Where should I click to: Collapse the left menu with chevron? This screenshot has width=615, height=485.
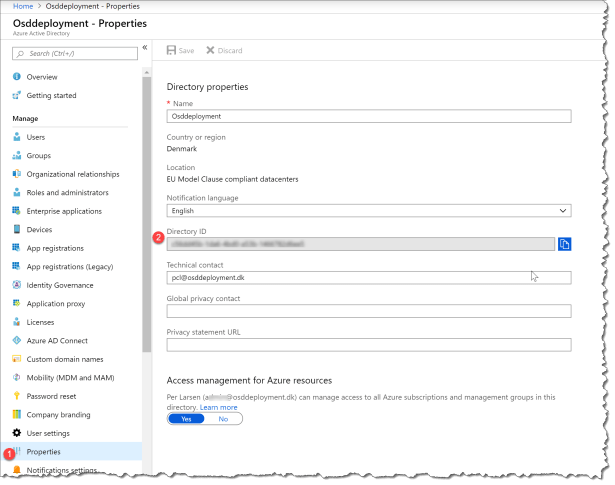click(145, 47)
